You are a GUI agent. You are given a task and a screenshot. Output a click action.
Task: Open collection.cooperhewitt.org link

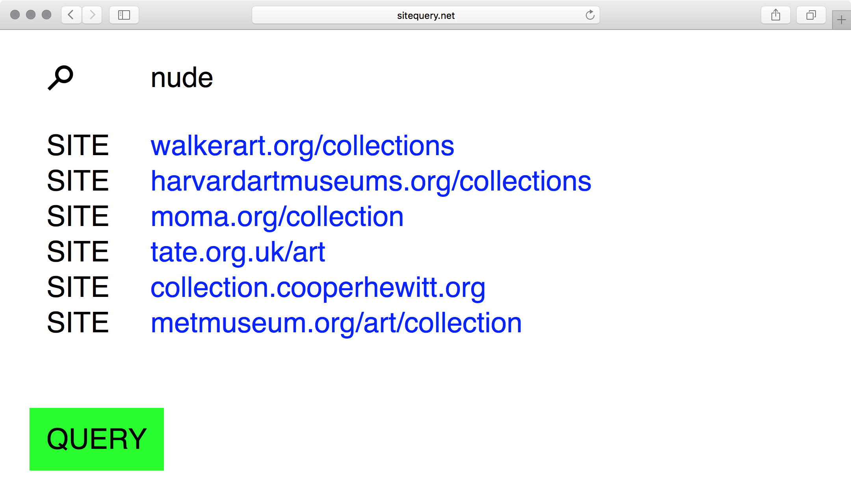(x=318, y=287)
